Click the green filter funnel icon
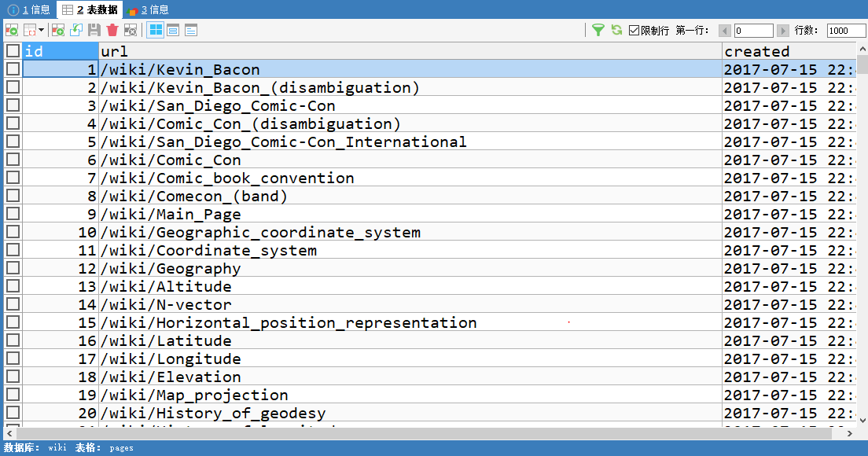868x456 pixels. [x=598, y=30]
